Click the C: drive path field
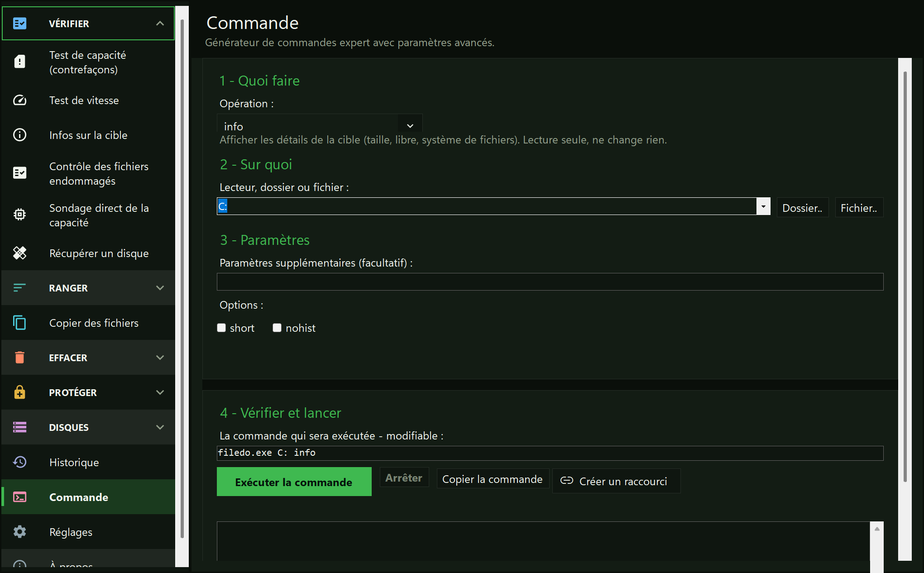Viewport: 924px width, 573px height. (x=487, y=206)
